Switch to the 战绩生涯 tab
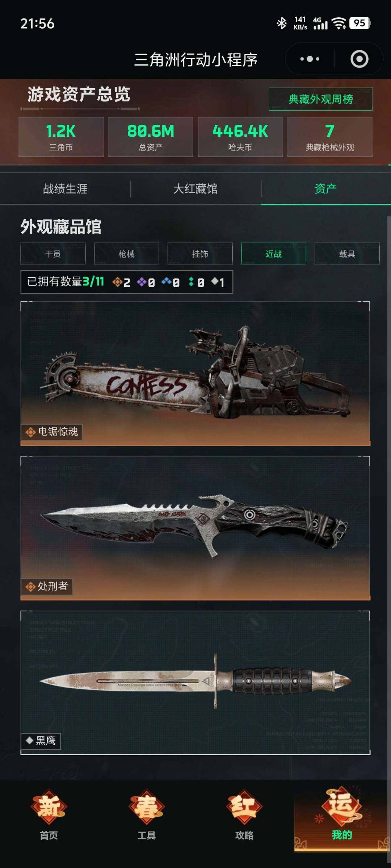The height and width of the screenshot is (868, 391). pos(65,189)
